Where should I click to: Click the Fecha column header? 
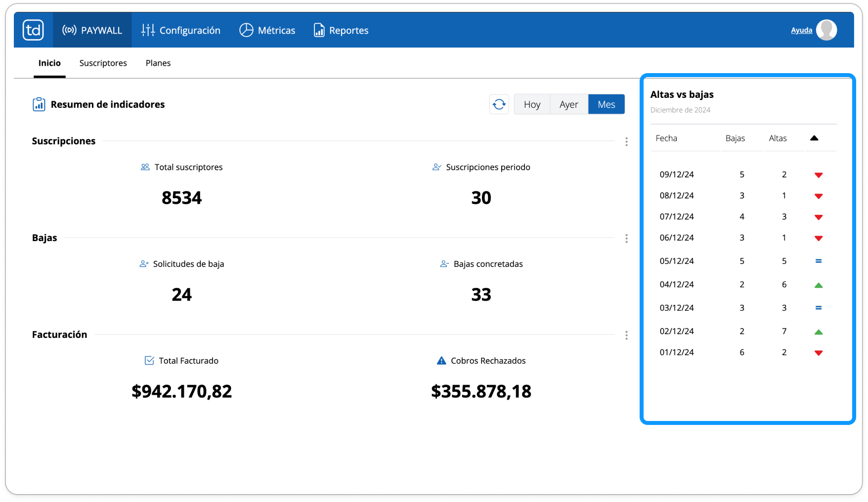666,138
